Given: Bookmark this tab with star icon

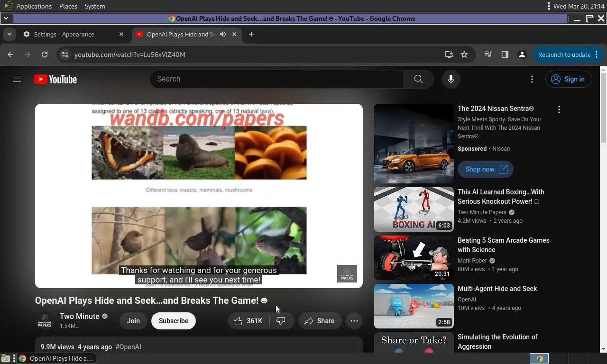Looking at the screenshot, I should tap(464, 55).
